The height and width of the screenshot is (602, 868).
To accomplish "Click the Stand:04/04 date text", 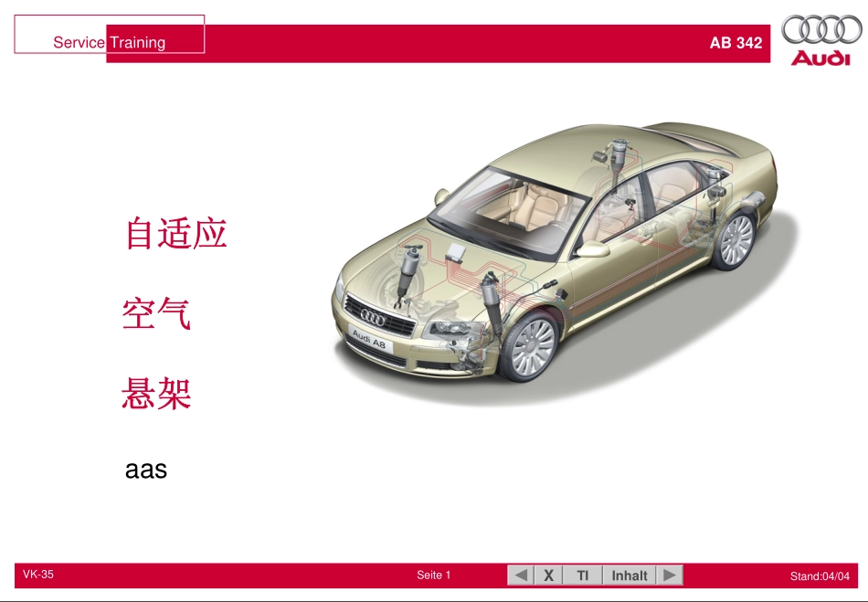I will pos(820,576).
